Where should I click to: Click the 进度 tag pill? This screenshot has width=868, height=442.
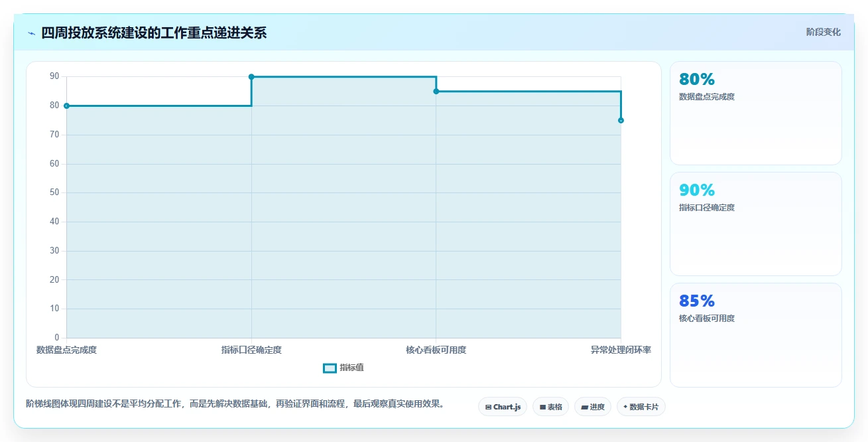(x=593, y=407)
